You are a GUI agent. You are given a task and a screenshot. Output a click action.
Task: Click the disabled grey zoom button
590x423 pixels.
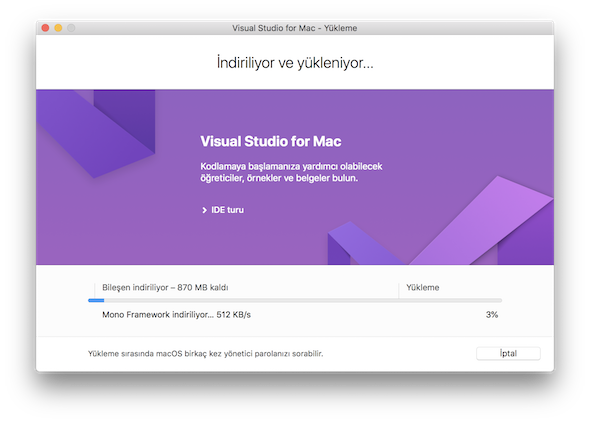[71, 28]
